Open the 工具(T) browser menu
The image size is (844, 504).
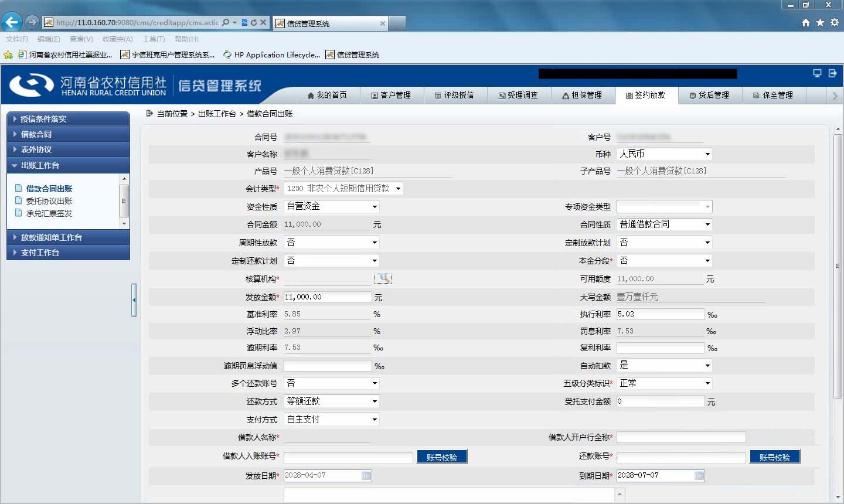click(154, 39)
